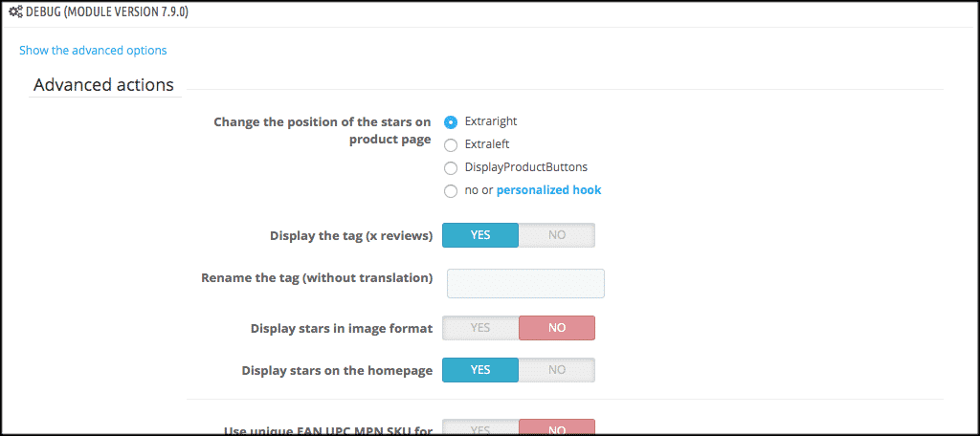The image size is (980, 436).
Task: Choose the Extraleft star position
Action: tap(451, 145)
